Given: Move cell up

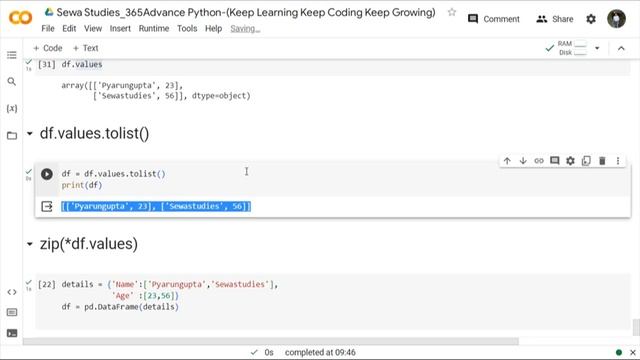Looking at the screenshot, I should pyautogui.click(x=507, y=161).
